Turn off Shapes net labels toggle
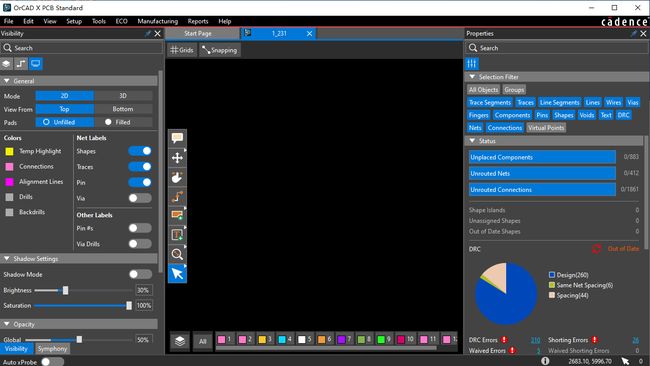The image size is (650, 366). point(140,151)
